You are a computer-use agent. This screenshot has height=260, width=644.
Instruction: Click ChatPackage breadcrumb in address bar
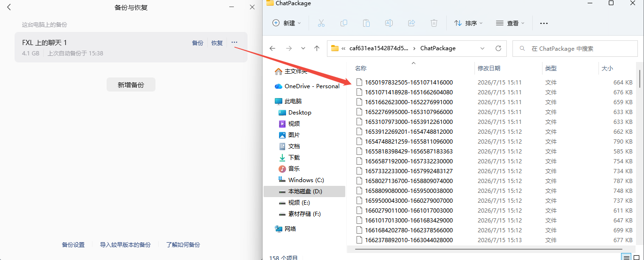[x=438, y=48]
